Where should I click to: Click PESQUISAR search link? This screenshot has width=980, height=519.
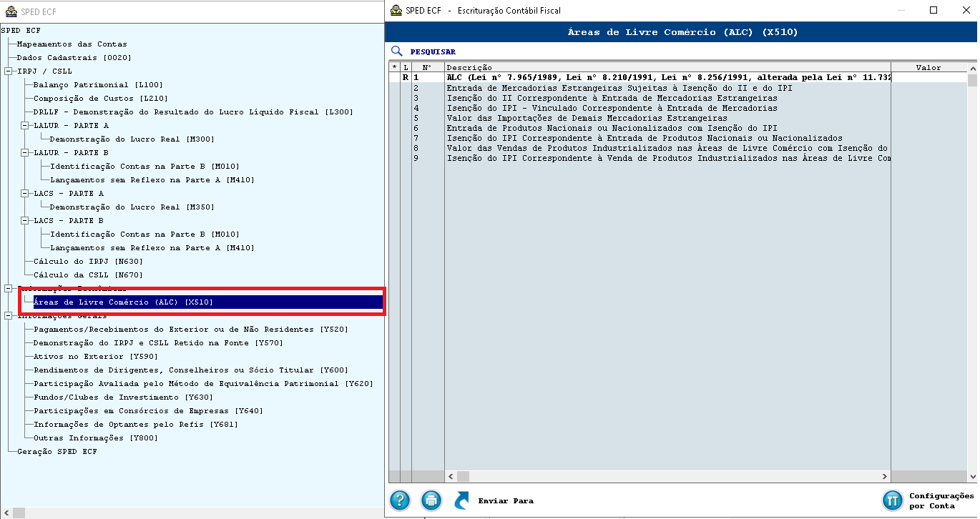(433, 51)
